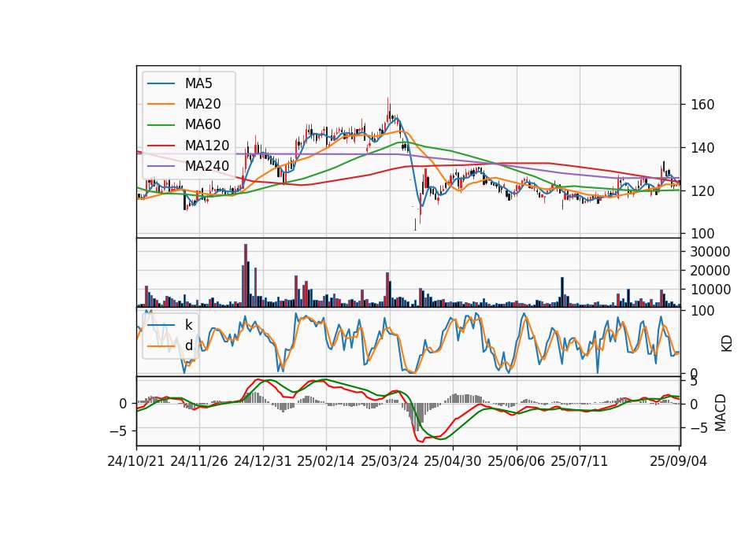The image size is (756, 543).
Task: Click the MA60 legend label
Action: [202, 124]
